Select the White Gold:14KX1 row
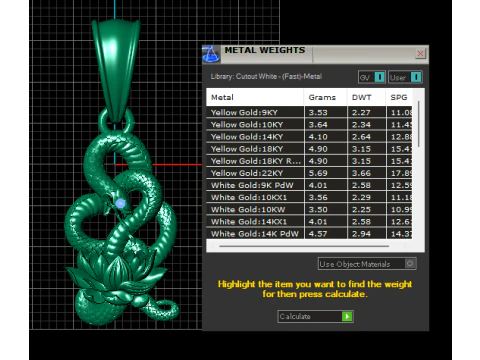 309,222
